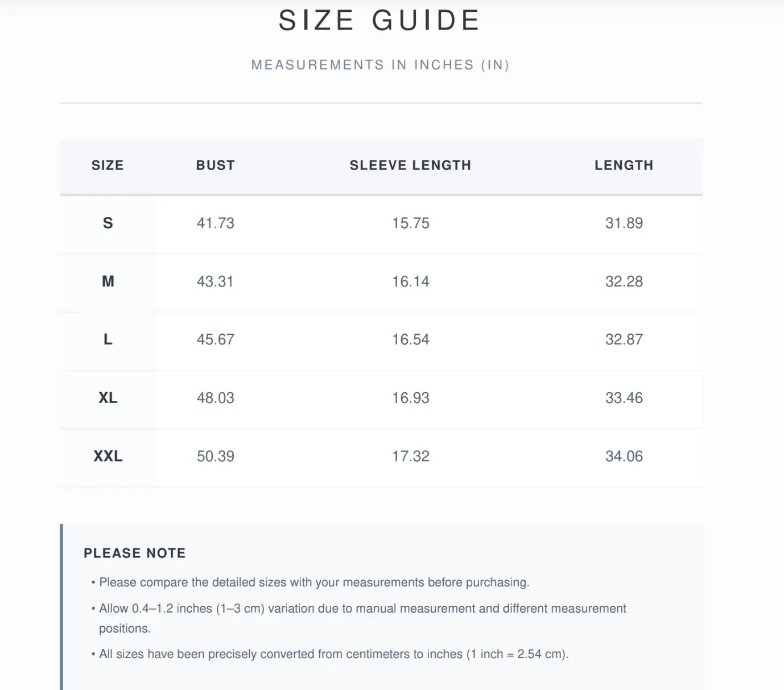Click the LENGTH column header
The width and height of the screenshot is (784, 690).
[x=624, y=165]
